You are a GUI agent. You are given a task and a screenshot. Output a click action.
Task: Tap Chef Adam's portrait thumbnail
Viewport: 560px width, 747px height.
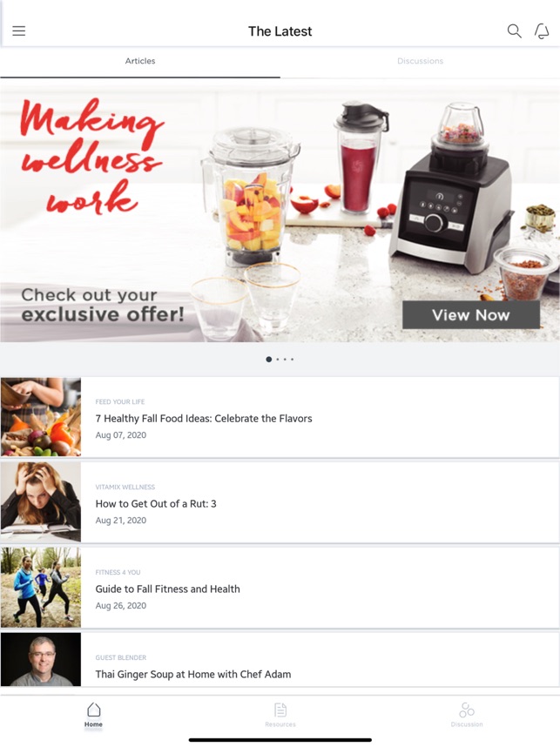[41, 660]
